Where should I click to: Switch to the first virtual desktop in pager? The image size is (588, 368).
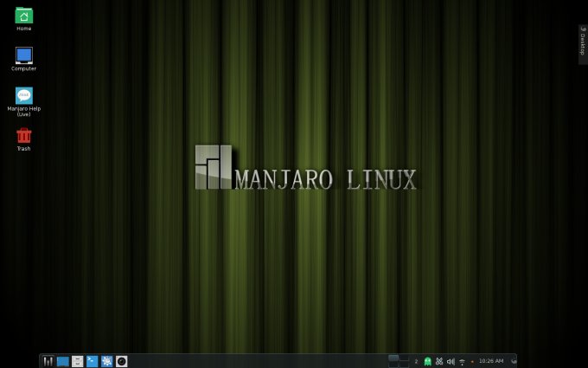pos(393,358)
